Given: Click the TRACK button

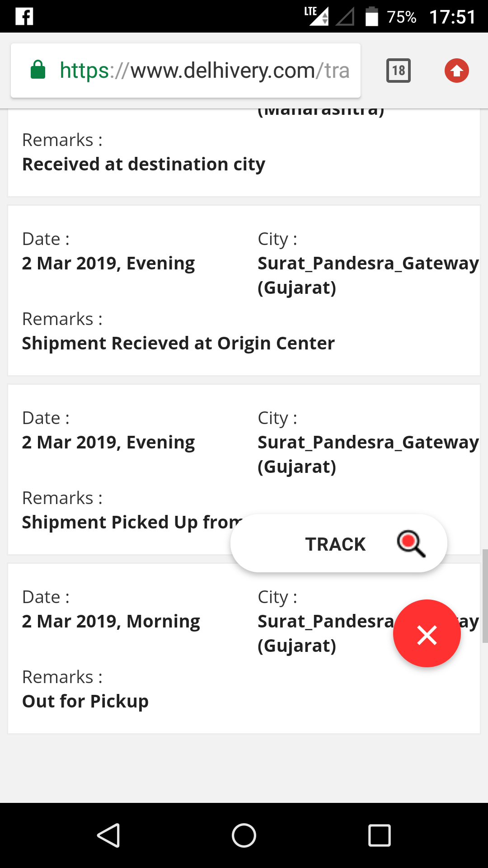Looking at the screenshot, I should pyautogui.click(x=335, y=544).
